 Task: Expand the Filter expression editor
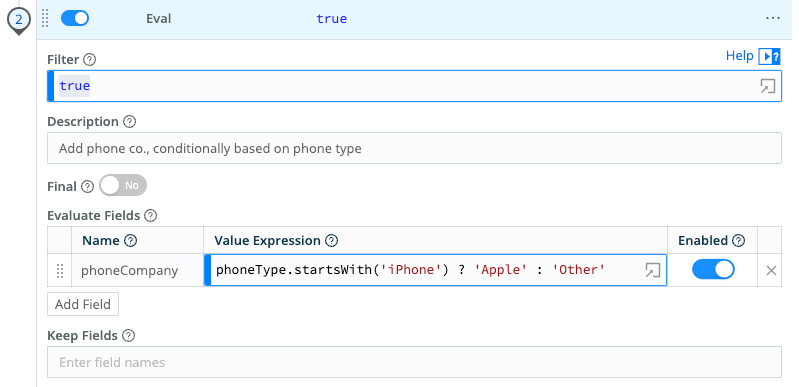[767, 86]
